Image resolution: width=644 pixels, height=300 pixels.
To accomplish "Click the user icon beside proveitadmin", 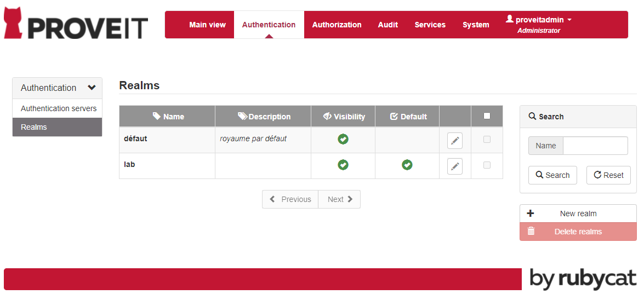I will (x=510, y=19).
